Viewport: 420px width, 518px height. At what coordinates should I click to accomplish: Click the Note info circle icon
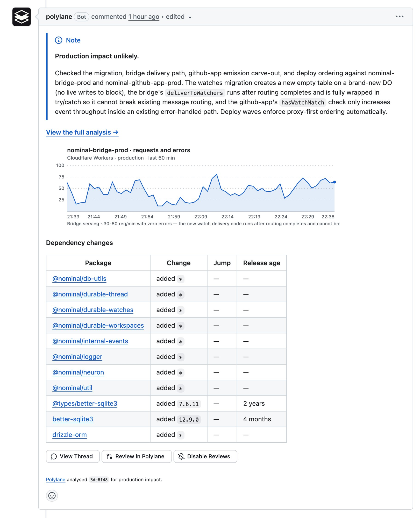click(59, 40)
